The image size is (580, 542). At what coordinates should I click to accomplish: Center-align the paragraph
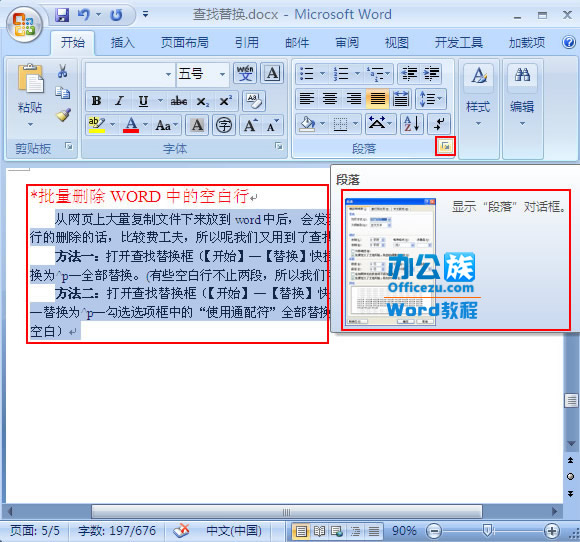[330, 99]
